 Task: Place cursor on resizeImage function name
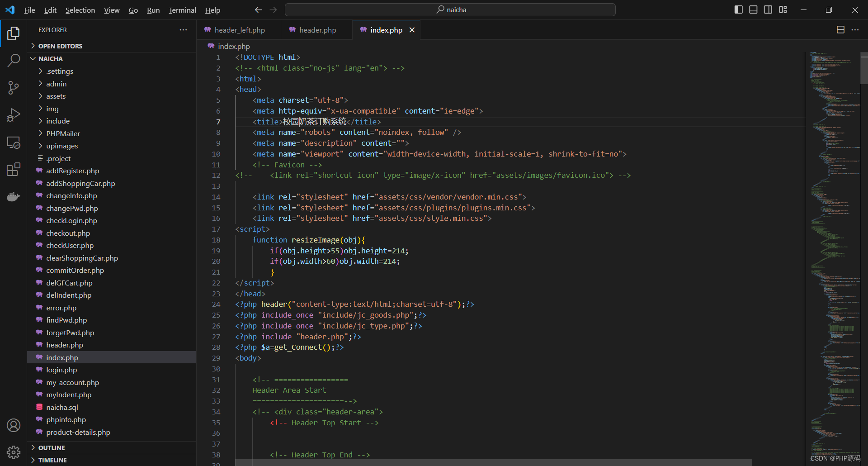(315, 240)
